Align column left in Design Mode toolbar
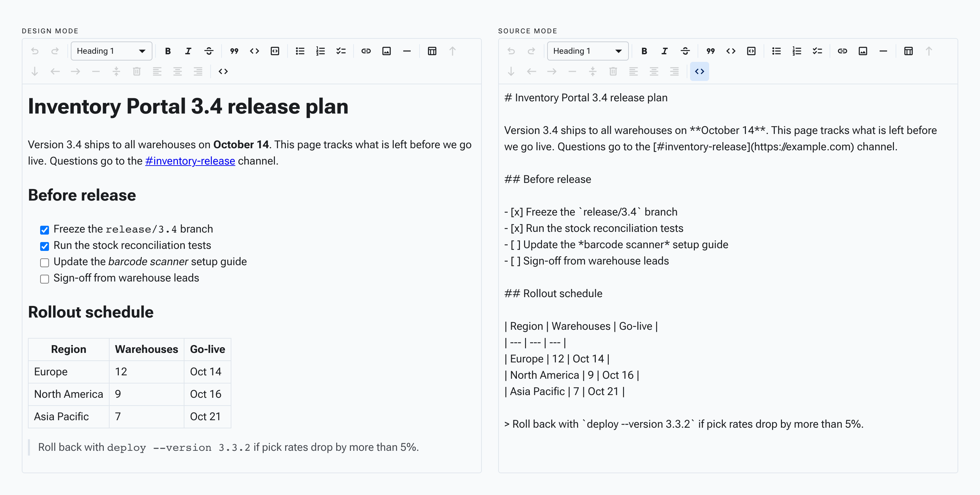Image resolution: width=980 pixels, height=495 pixels. [157, 71]
